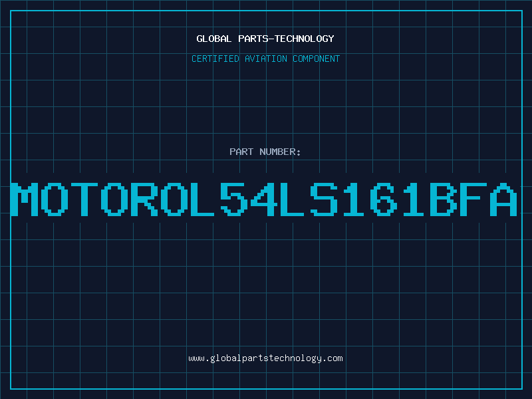The width and height of the screenshot is (532, 399).
Task: Click the letter T in the part number
Action: click(x=84, y=199)
